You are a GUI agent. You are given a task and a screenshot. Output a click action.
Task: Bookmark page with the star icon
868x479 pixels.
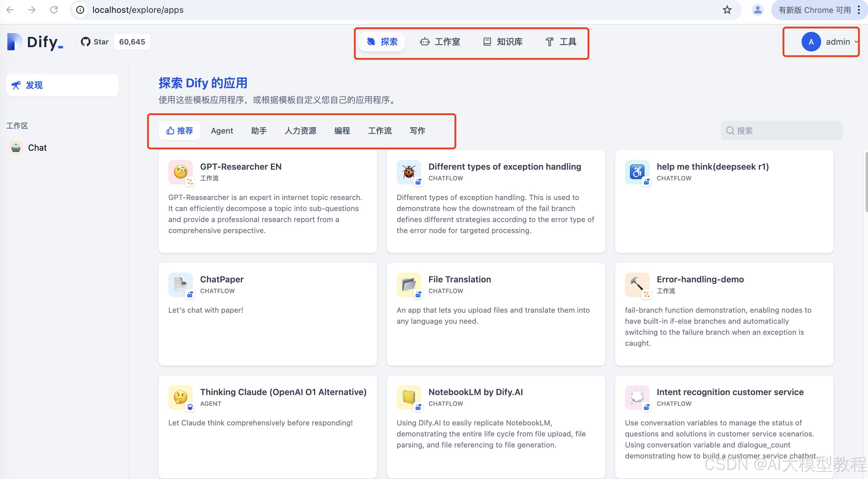tap(727, 10)
